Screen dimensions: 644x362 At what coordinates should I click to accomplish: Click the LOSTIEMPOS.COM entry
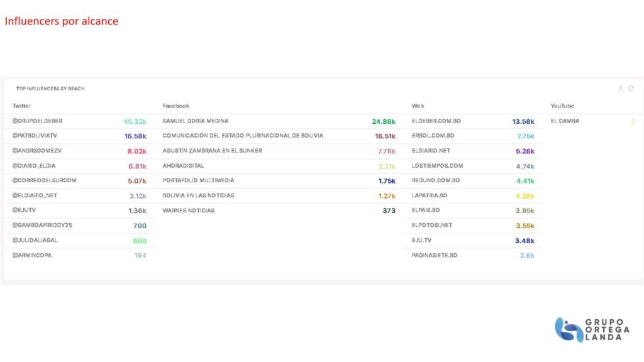coord(438,166)
